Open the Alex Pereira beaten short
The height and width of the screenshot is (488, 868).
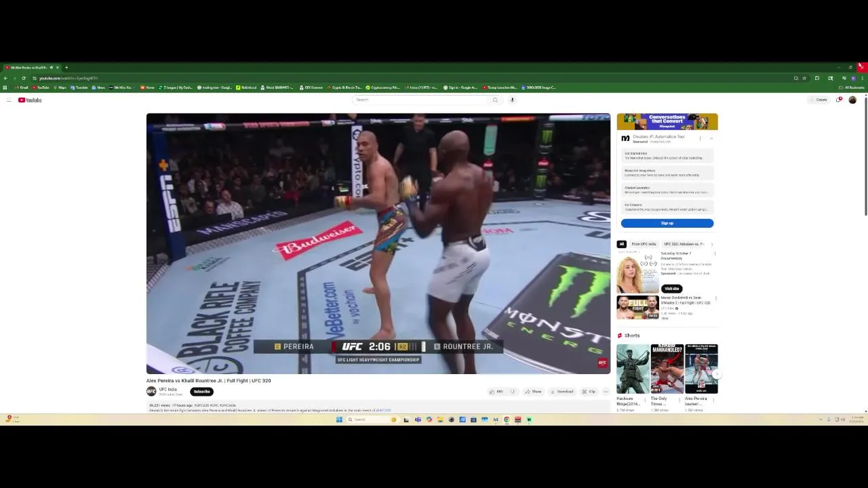(701, 369)
